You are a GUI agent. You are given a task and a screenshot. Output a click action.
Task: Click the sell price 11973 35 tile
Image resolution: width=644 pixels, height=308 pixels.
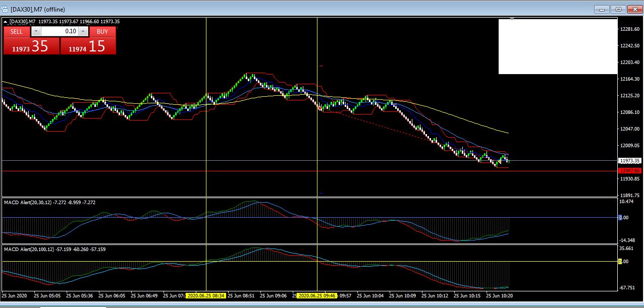pyautogui.click(x=32, y=46)
